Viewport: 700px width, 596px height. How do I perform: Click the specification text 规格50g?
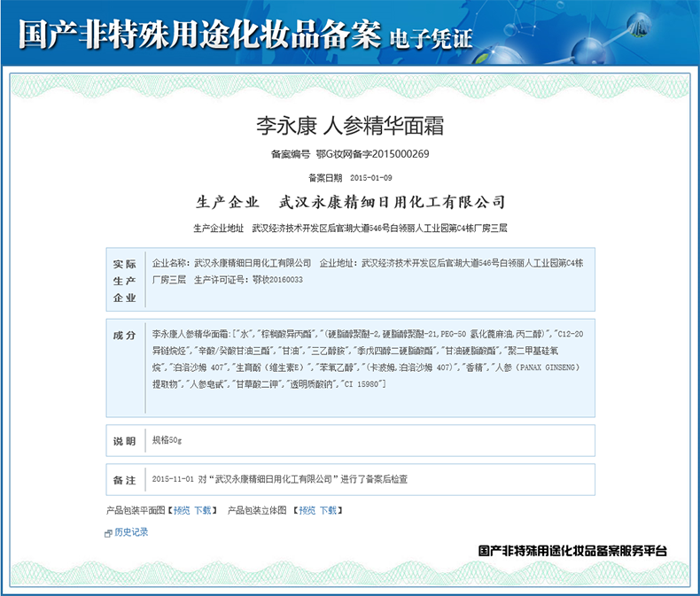167,440
